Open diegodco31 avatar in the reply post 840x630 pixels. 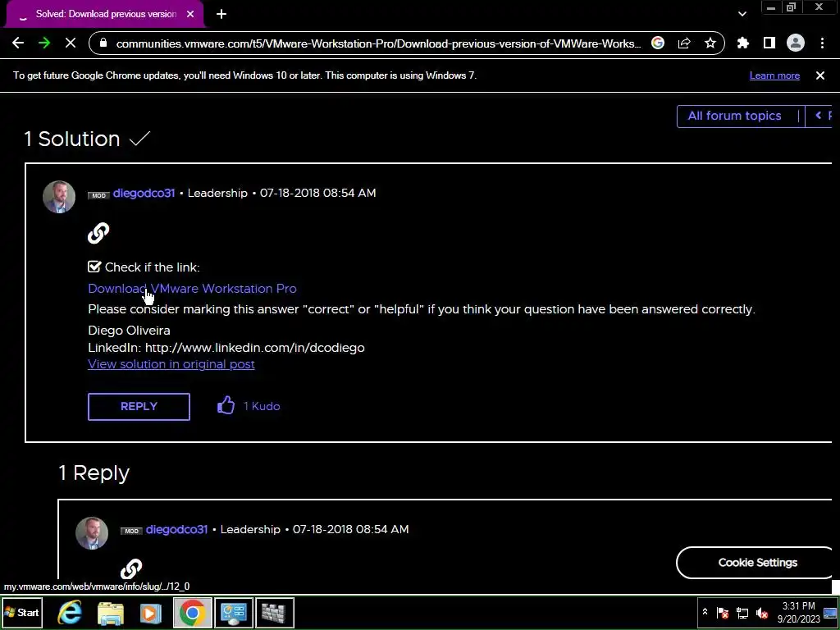pos(92,533)
